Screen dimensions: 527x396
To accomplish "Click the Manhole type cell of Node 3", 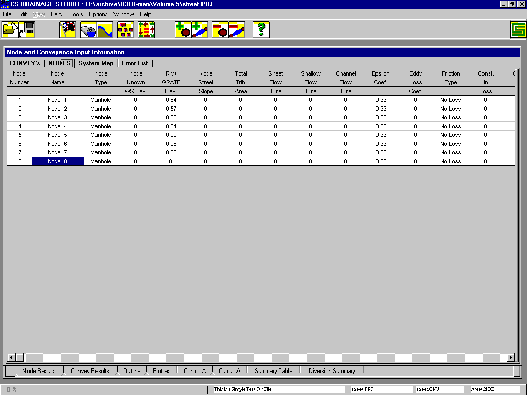I will click(101, 117).
